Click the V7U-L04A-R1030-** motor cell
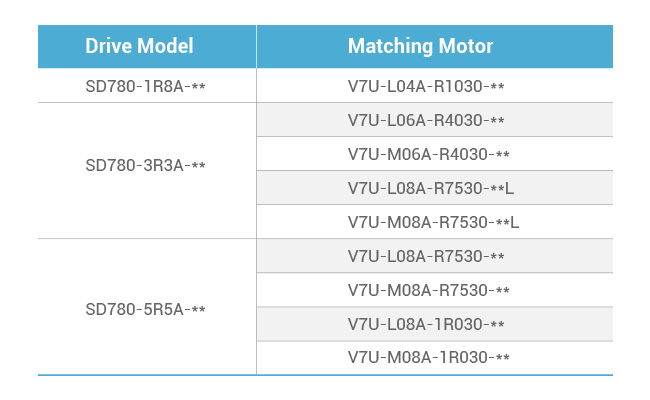 tap(426, 86)
